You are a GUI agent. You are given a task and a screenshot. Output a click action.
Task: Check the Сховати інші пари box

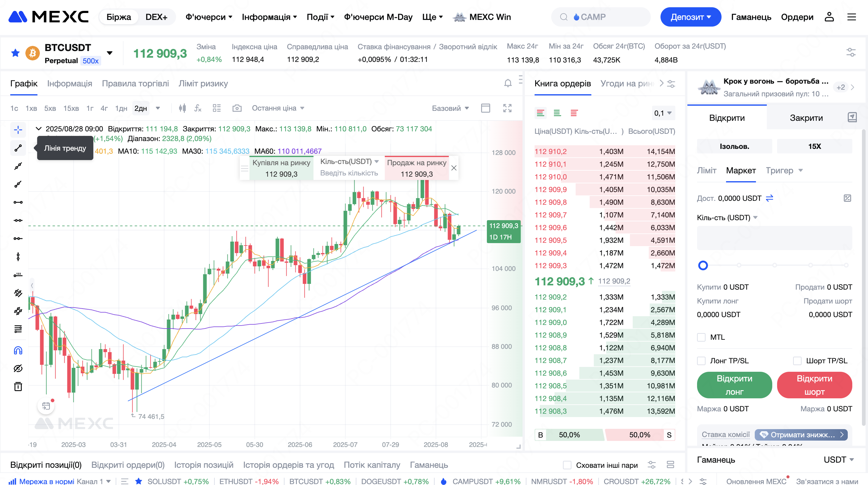[x=567, y=465]
